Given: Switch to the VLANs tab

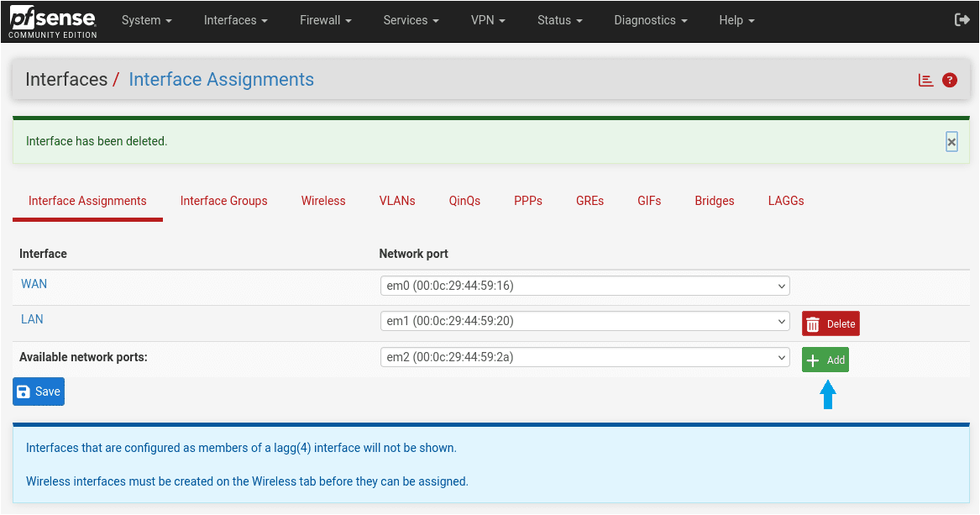Looking at the screenshot, I should coord(397,201).
